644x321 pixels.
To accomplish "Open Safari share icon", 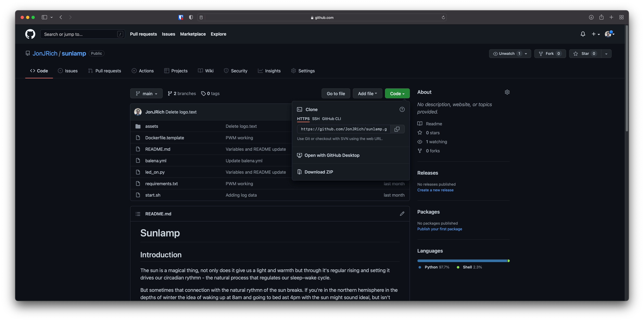I will point(601,17).
